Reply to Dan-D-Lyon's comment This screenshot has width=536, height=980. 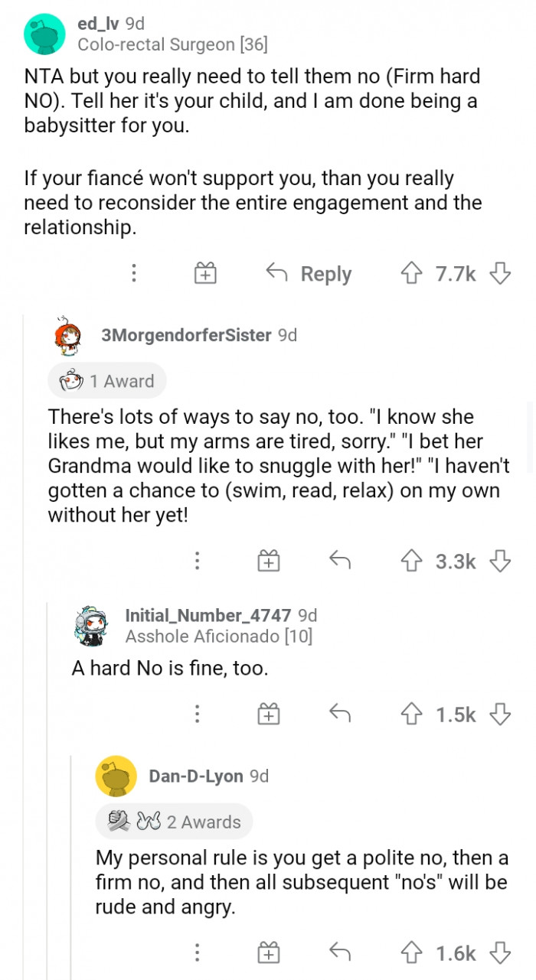tap(339, 952)
